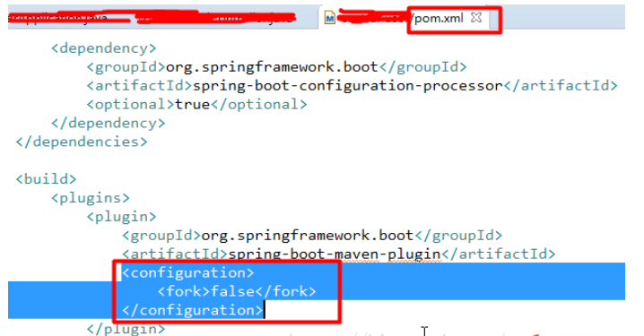Click the closing </dependency> tag
The height and width of the screenshot is (336, 644).
[108, 123]
